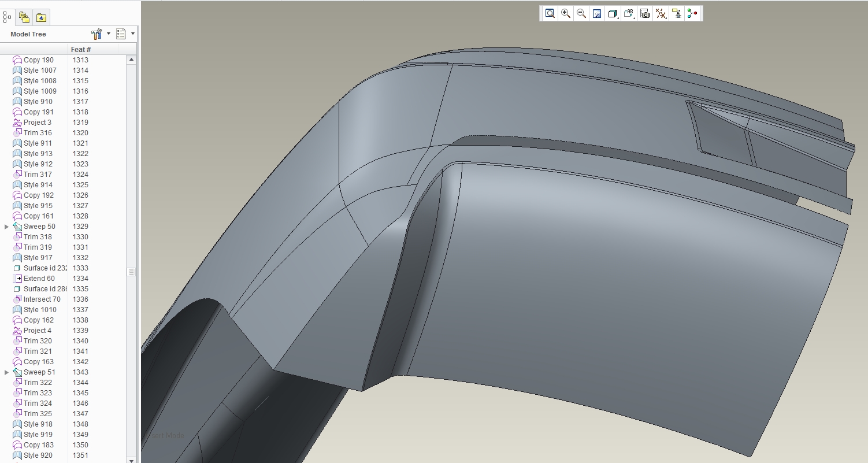Click the Copy 183 feature icon
The width and height of the screenshot is (868, 463).
tap(17, 445)
